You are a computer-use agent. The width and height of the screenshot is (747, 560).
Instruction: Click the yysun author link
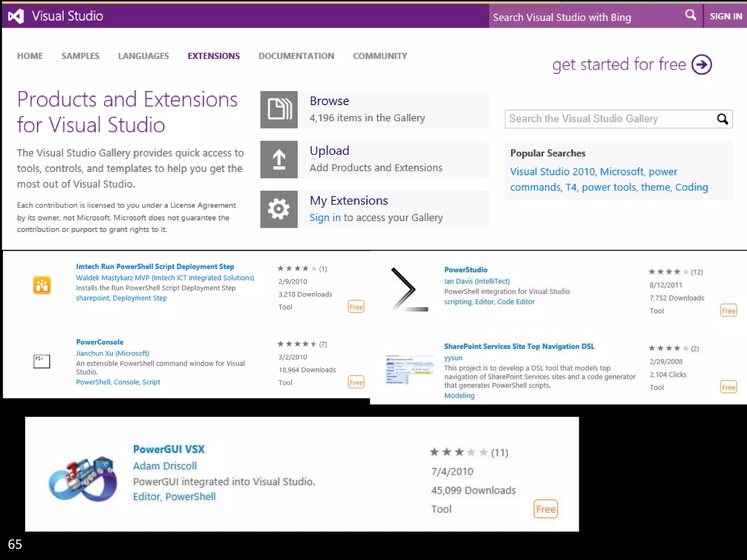pos(453,358)
